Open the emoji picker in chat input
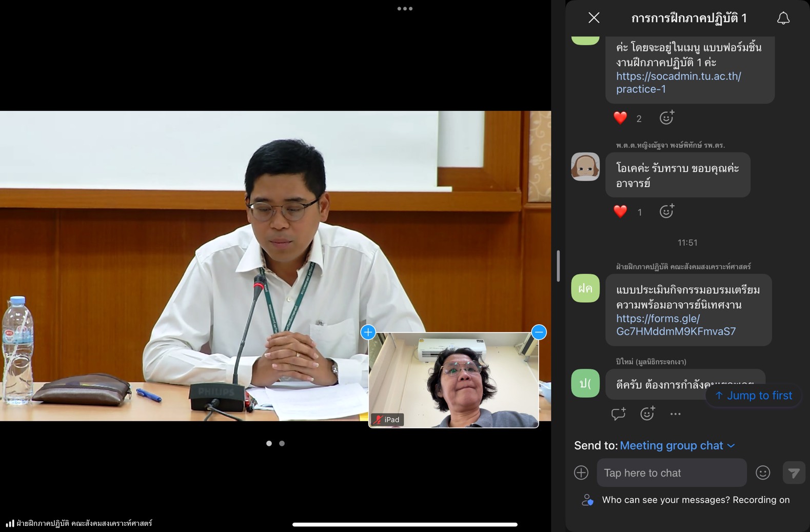This screenshot has height=532, width=810. tap(763, 472)
